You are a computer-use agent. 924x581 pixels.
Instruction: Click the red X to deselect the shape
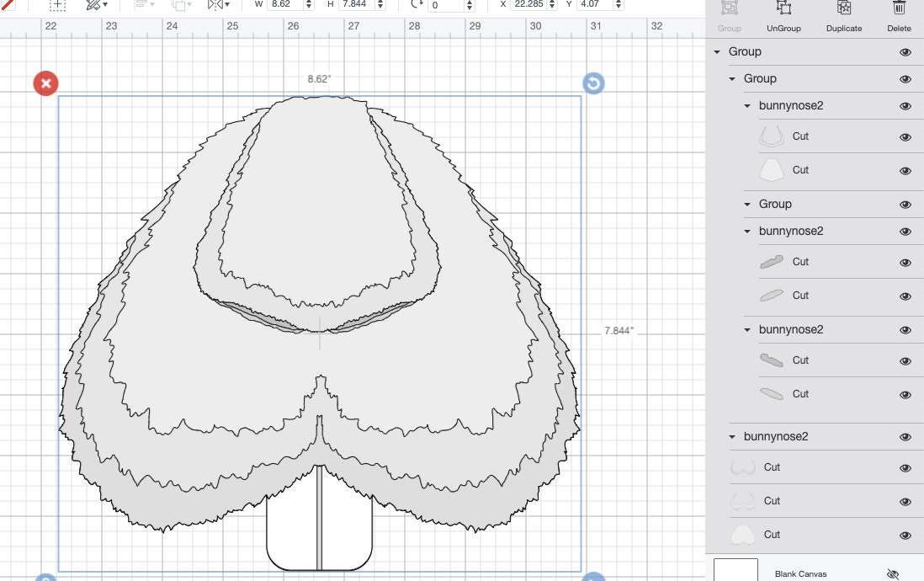[45, 83]
